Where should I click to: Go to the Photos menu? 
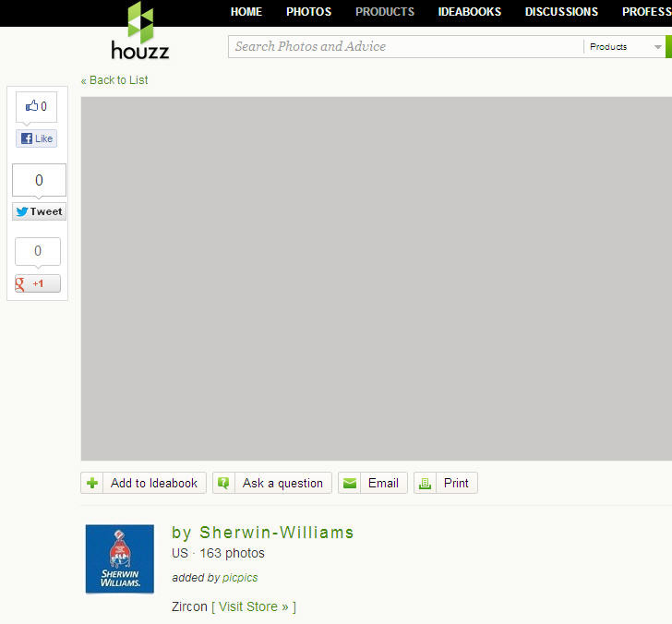[x=308, y=12]
